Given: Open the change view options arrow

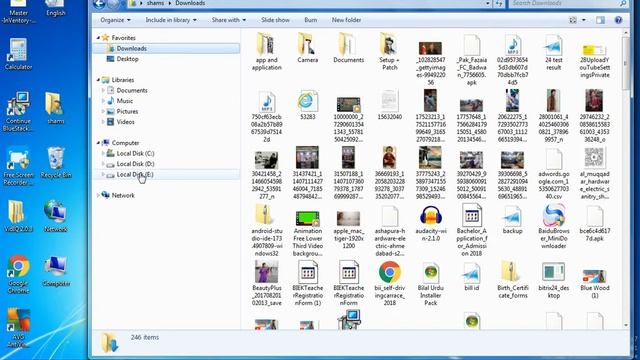Looking at the screenshot, I should click(x=584, y=20).
